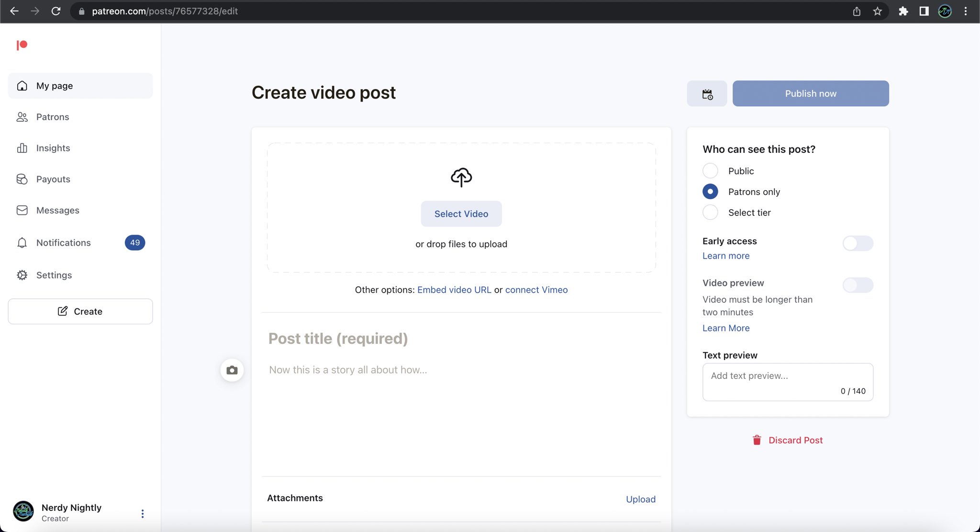Image resolution: width=980 pixels, height=532 pixels.
Task: Open the three-dot menu beside Nerdy Nightly
Action: [x=142, y=513]
